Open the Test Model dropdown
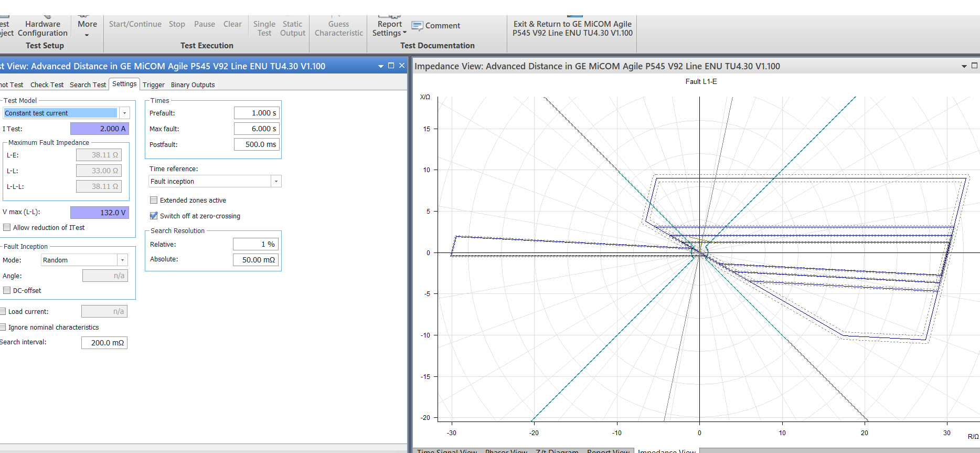 click(x=125, y=113)
